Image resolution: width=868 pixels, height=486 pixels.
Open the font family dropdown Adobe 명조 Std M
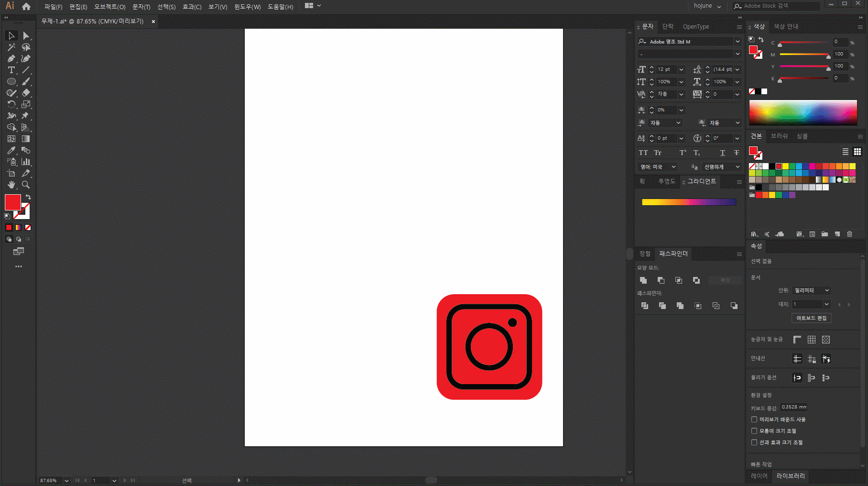pos(738,42)
